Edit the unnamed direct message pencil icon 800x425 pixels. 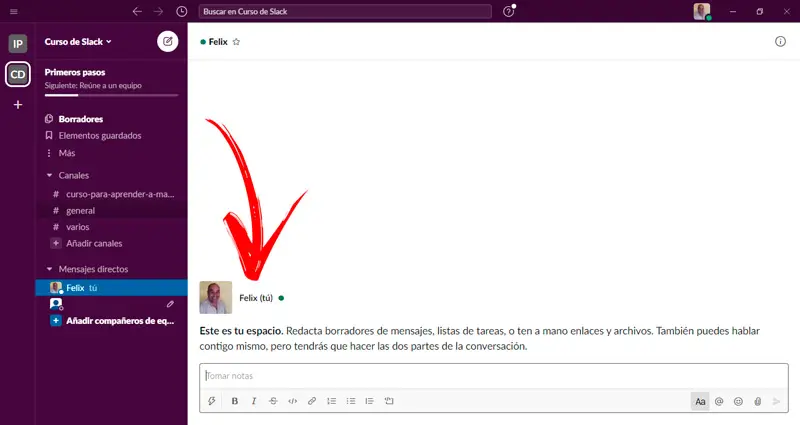[170, 304]
